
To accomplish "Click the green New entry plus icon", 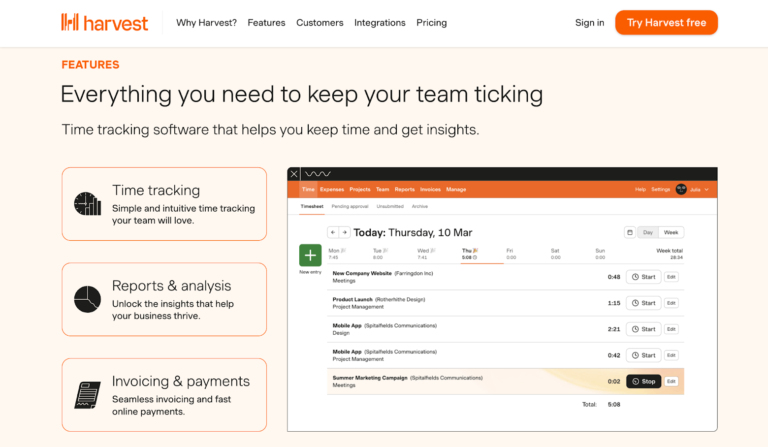I will (x=310, y=255).
